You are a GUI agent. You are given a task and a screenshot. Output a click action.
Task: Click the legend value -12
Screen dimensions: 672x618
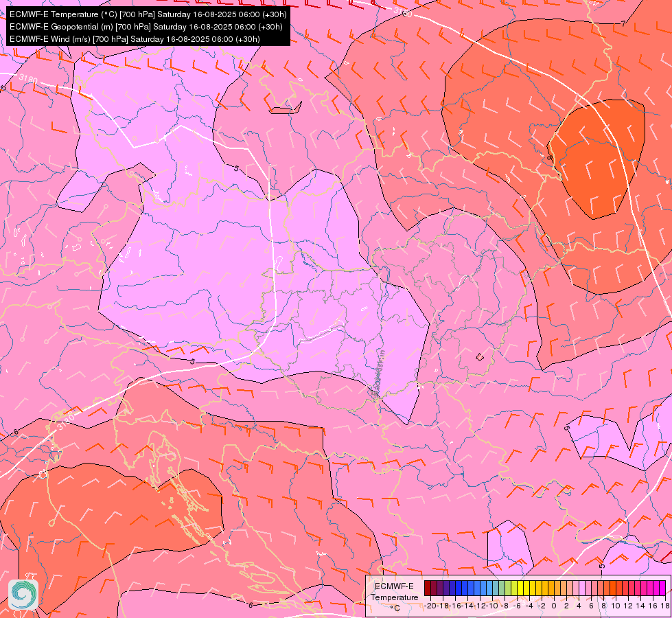pyautogui.click(x=480, y=606)
